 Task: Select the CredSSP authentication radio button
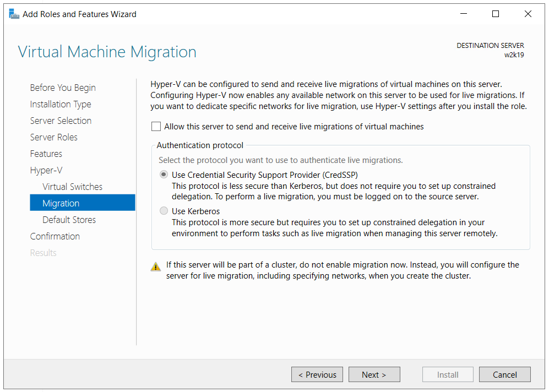point(164,175)
